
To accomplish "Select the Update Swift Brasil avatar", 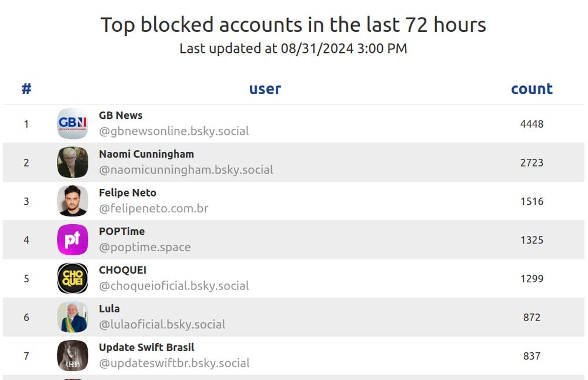I will tap(73, 356).
